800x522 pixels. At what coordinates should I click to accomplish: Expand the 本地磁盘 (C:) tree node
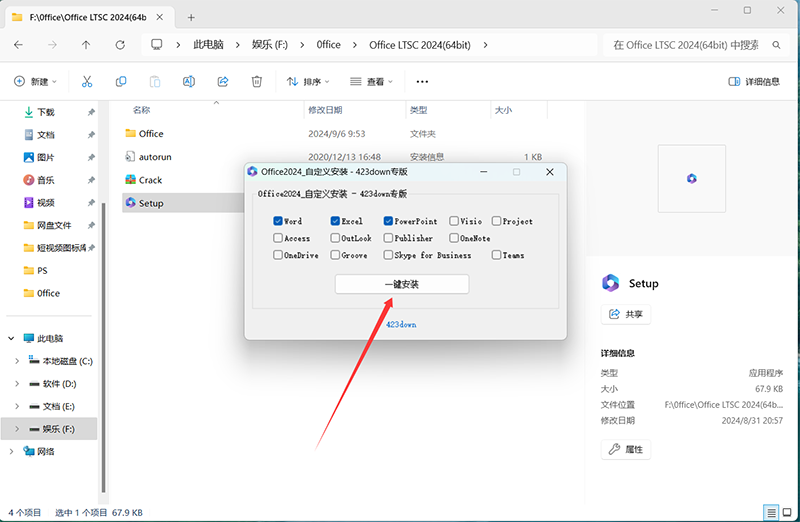pyautogui.click(x=15, y=360)
